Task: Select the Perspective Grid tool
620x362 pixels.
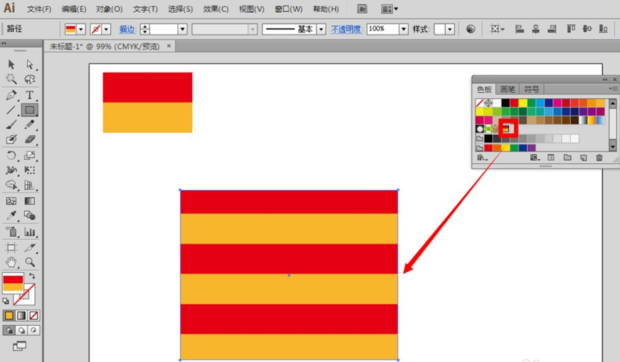Action: click(30, 185)
